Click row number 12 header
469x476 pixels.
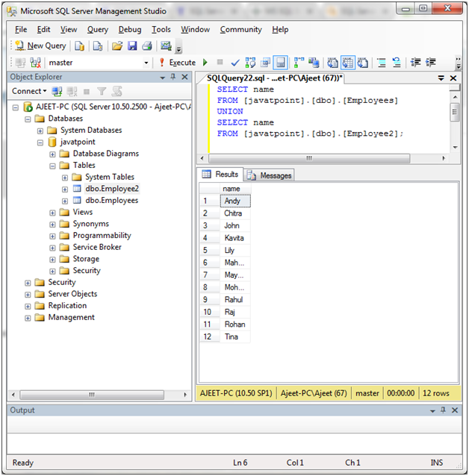(x=209, y=337)
